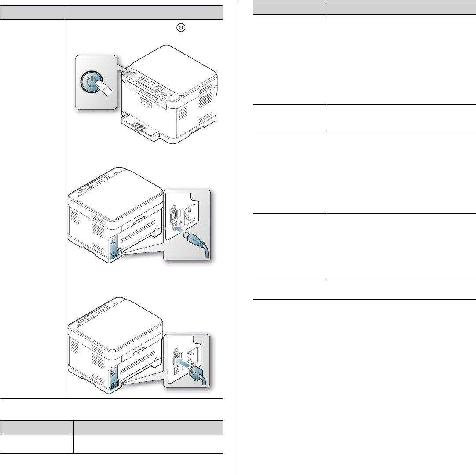Select the rear-view printer in the USB illustration
The image size is (476, 475).
click(115, 215)
